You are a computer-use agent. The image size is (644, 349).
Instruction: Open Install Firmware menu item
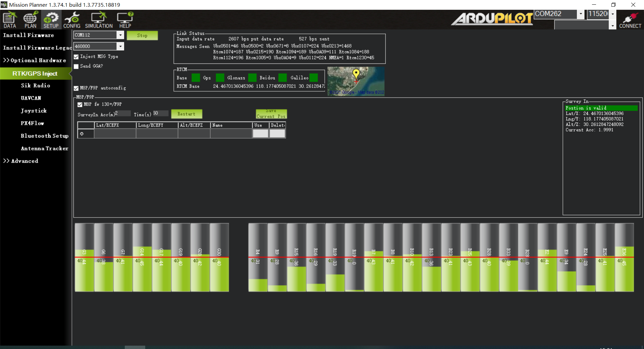click(29, 35)
